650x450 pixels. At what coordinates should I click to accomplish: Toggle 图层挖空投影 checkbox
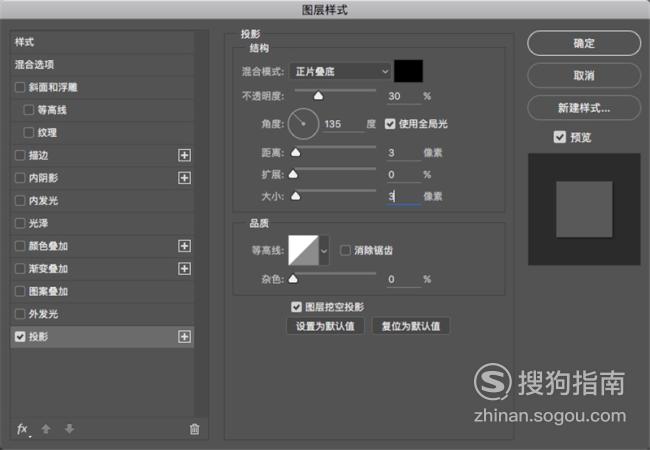(296, 307)
